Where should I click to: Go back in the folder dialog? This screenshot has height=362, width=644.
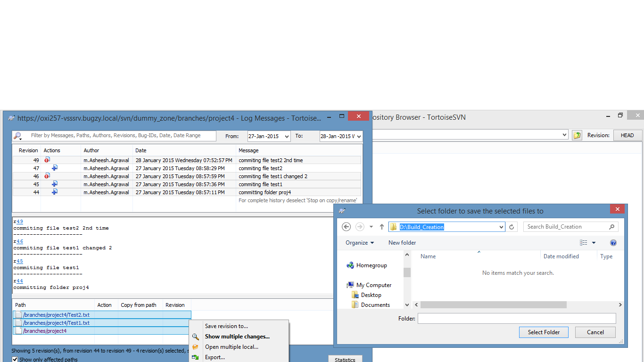pos(346,227)
